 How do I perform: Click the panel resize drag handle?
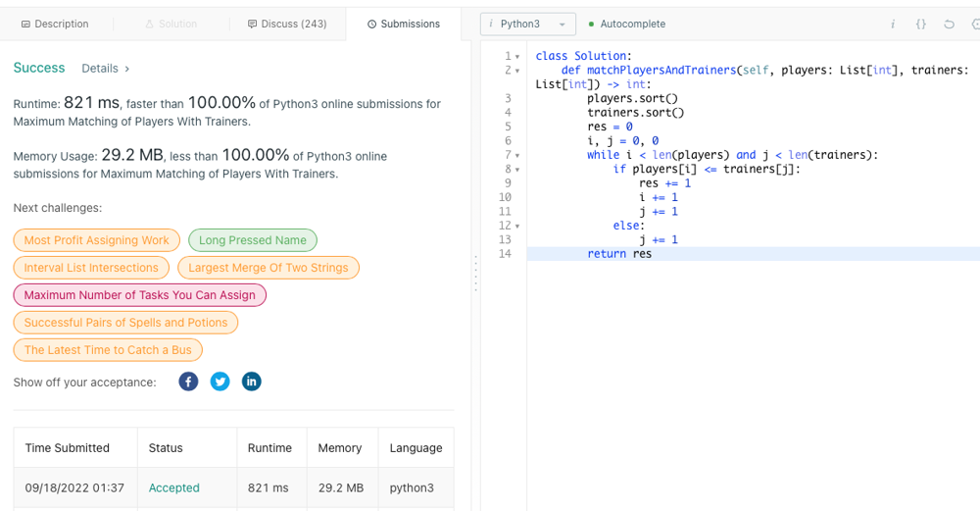(x=476, y=273)
